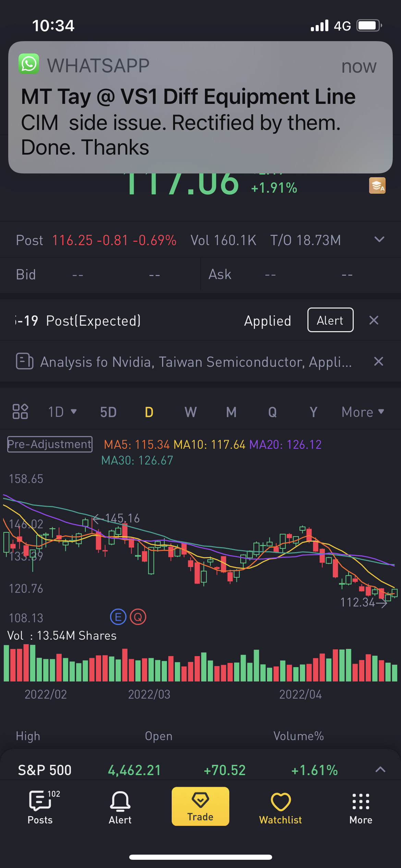
Task: Open the Watchlist heart icon
Action: pyautogui.click(x=280, y=807)
